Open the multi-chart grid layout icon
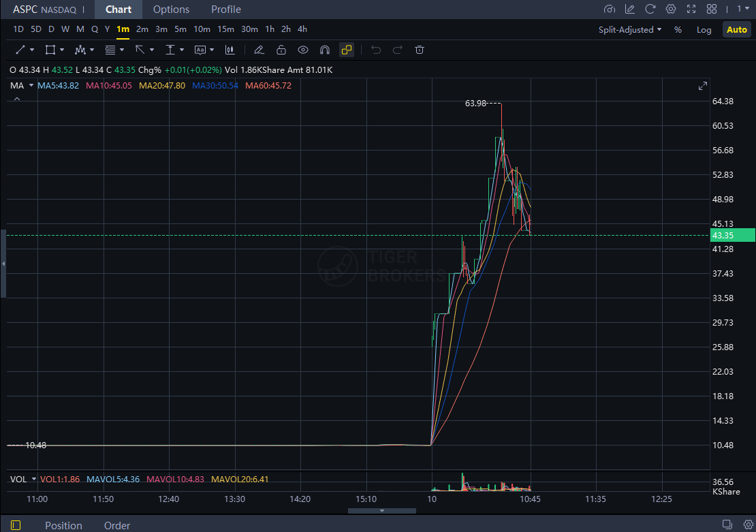756x532 pixels. 712,9
